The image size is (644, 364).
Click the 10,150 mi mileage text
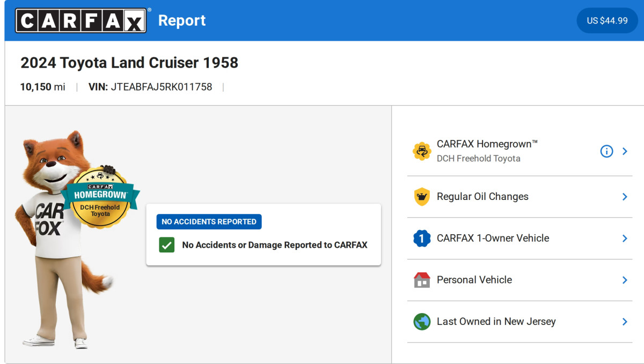tap(43, 87)
